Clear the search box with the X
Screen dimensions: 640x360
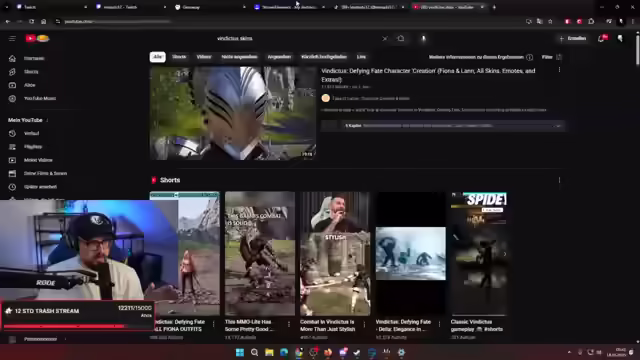(x=384, y=38)
